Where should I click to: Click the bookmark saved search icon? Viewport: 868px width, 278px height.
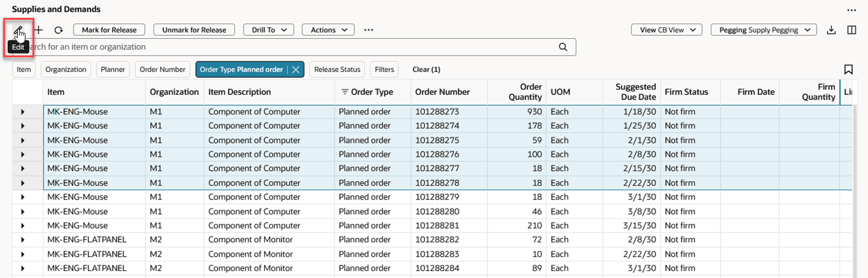pos(848,69)
